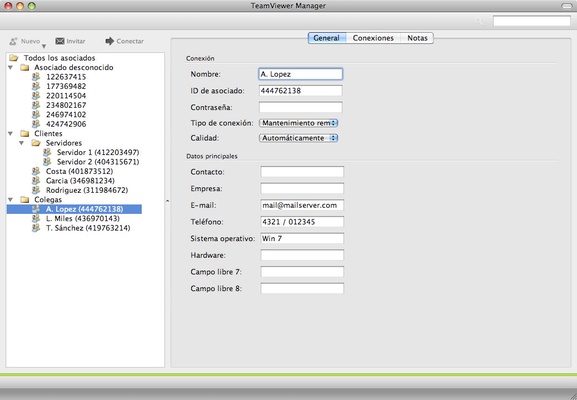Click the partner icon for 220114504
This screenshot has width=577, height=400.
tap(36, 96)
